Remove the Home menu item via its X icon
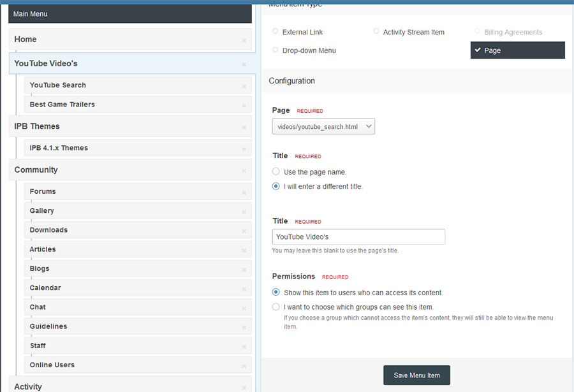The height and width of the screenshot is (392, 574). coord(244,40)
